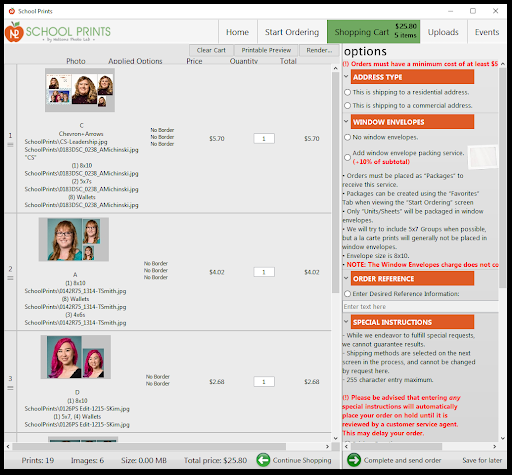Collapse the Address Type section
This screenshot has height=475, width=512.
(x=346, y=76)
